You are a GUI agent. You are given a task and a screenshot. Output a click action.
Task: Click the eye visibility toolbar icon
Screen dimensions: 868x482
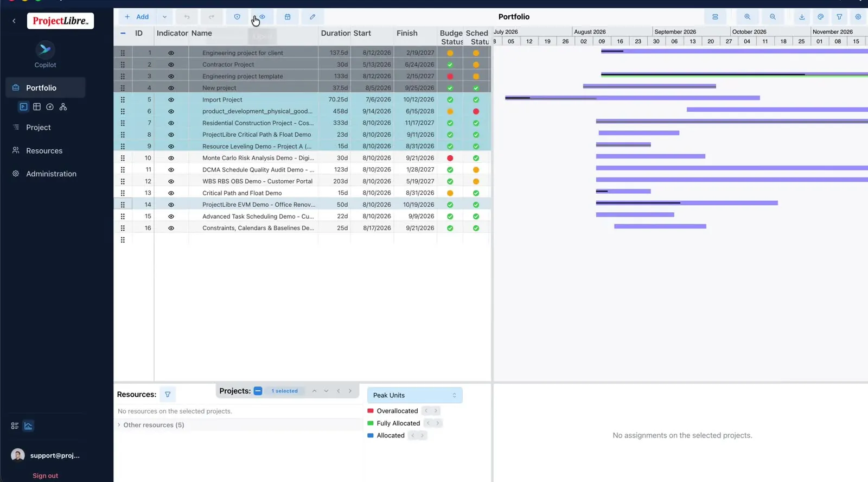point(262,17)
